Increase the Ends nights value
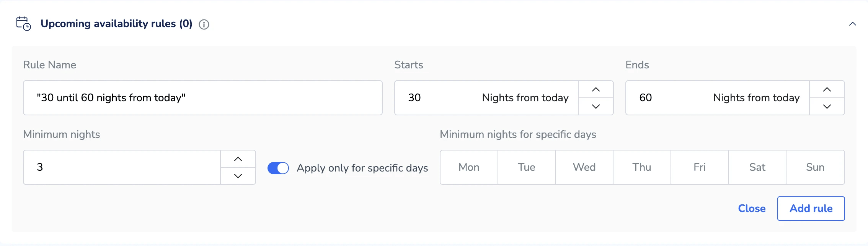 827,89
